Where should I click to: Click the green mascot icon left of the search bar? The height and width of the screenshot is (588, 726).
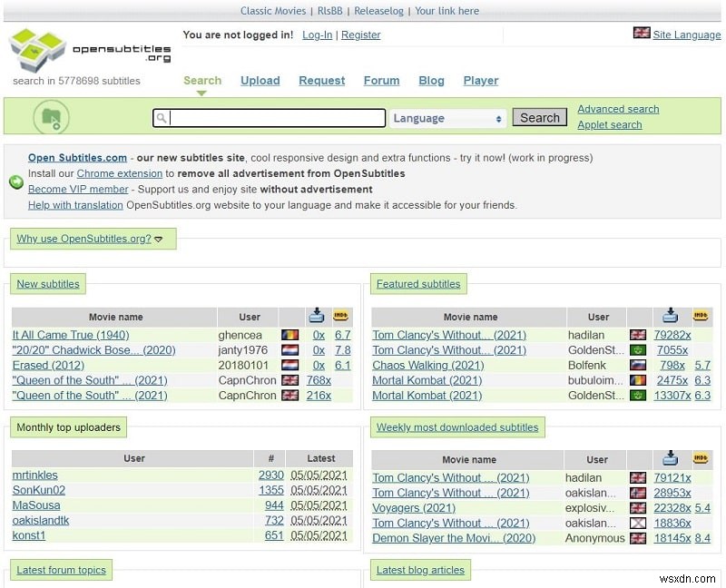[51, 117]
